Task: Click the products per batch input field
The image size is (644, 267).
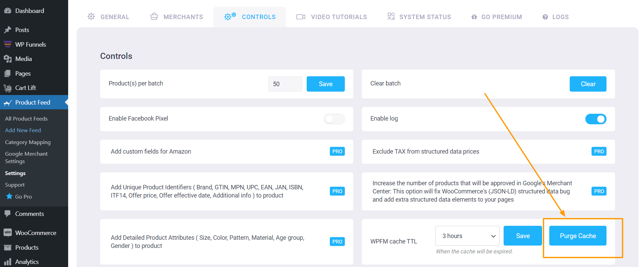Action: pos(285,84)
